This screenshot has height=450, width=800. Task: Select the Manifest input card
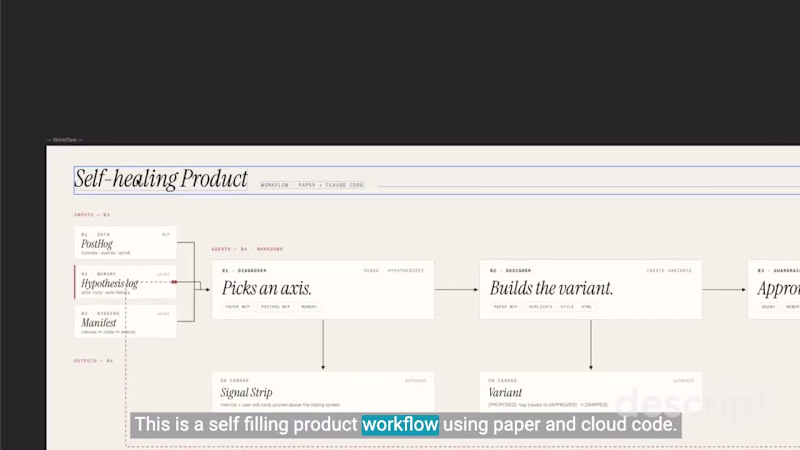point(126,321)
